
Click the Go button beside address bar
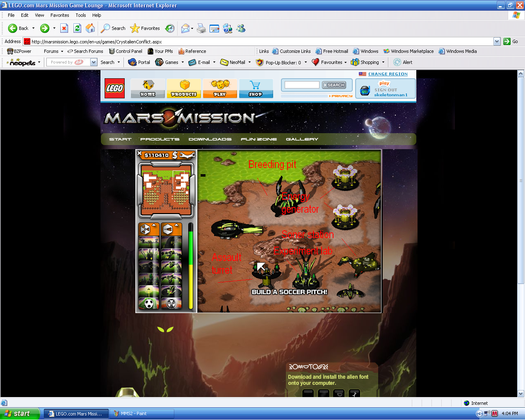[511, 41]
